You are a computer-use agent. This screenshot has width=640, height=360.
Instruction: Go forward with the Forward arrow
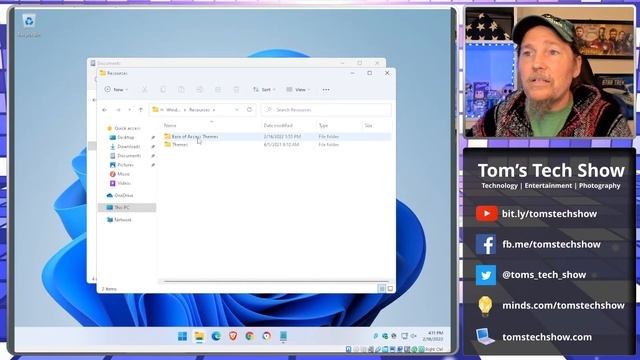pos(118,110)
